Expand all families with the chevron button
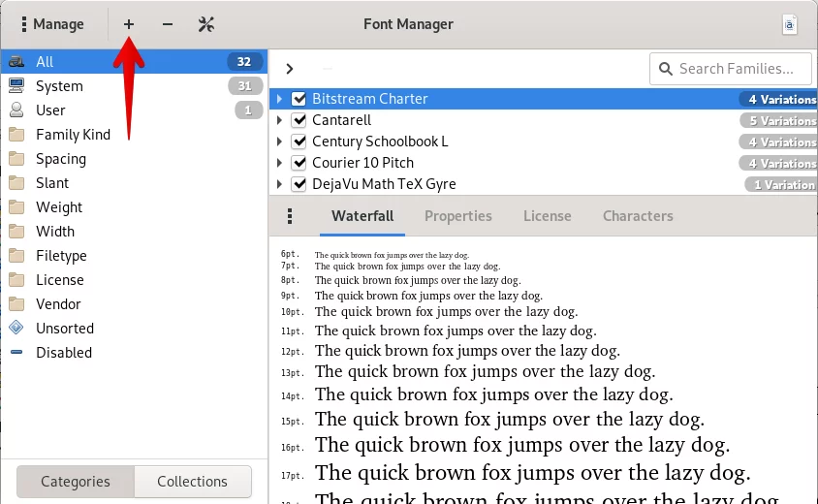 pos(290,69)
